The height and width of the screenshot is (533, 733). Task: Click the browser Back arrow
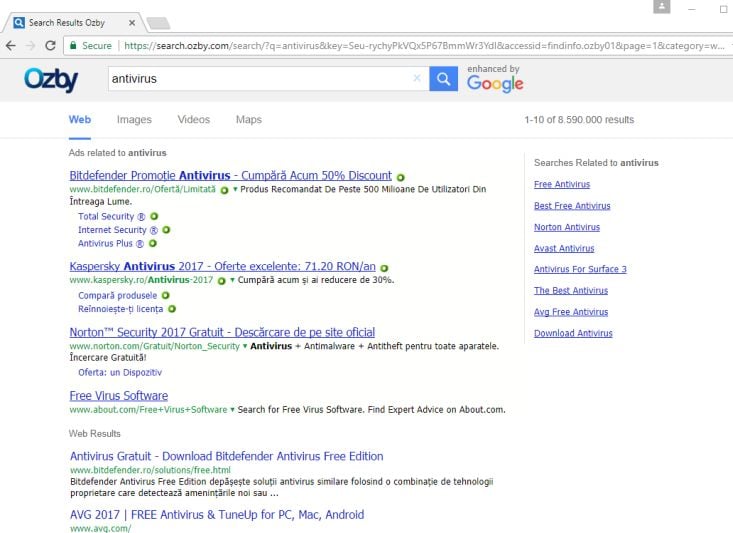tap(11, 45)
